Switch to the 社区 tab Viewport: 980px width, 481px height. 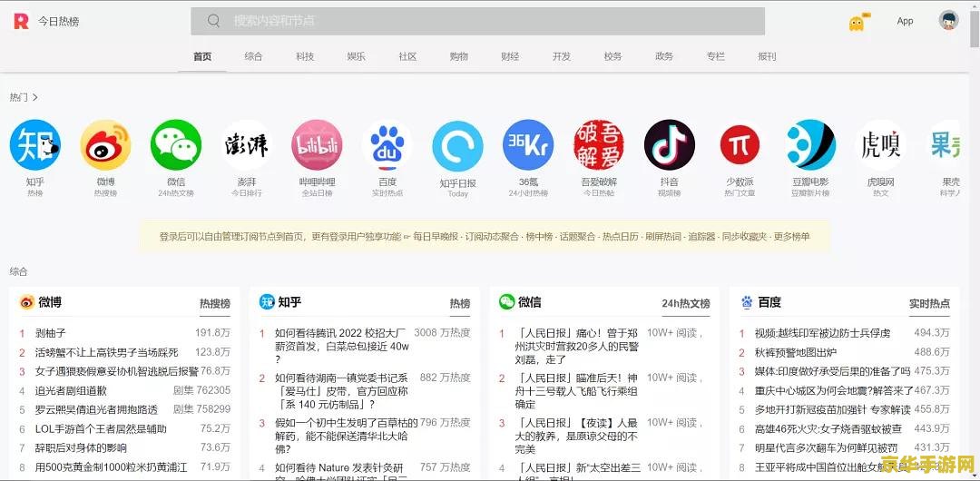(x=407, y=56)
